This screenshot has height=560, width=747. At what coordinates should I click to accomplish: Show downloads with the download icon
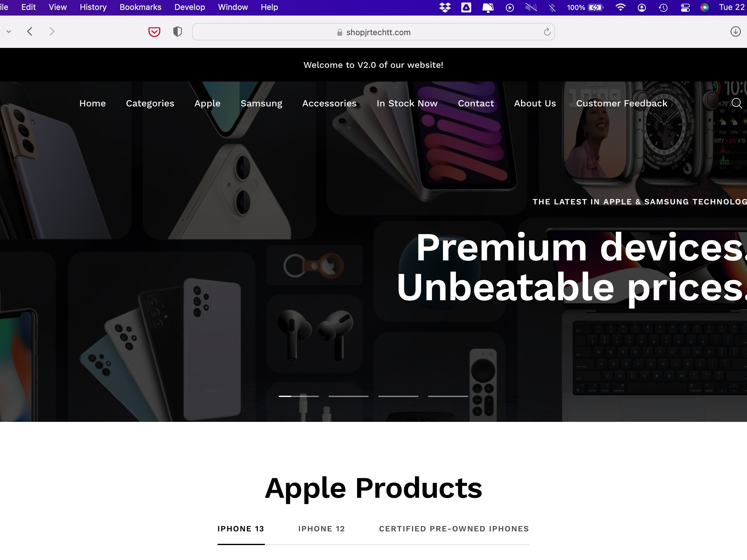(735, 32)
